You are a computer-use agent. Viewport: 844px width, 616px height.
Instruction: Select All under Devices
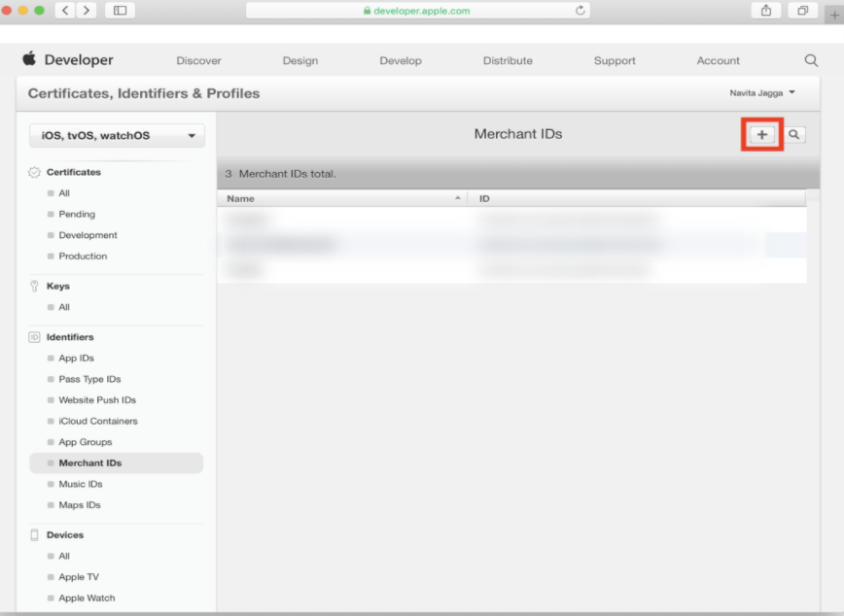coord(64,556)
